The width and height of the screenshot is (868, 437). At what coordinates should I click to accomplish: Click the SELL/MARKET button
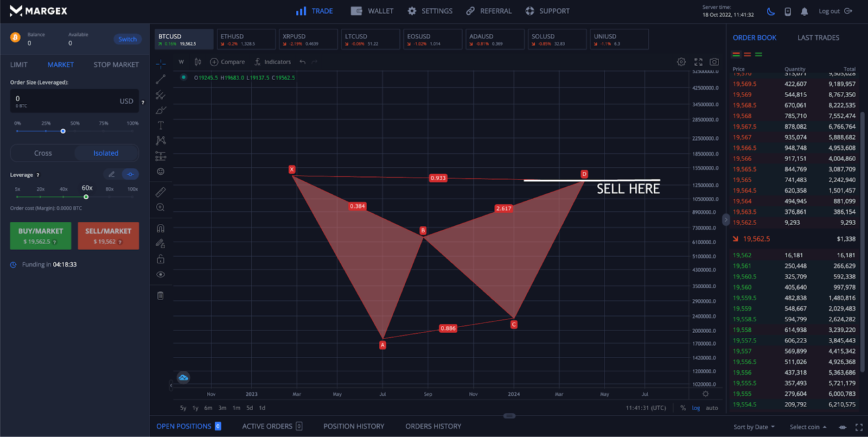point(108,236)
